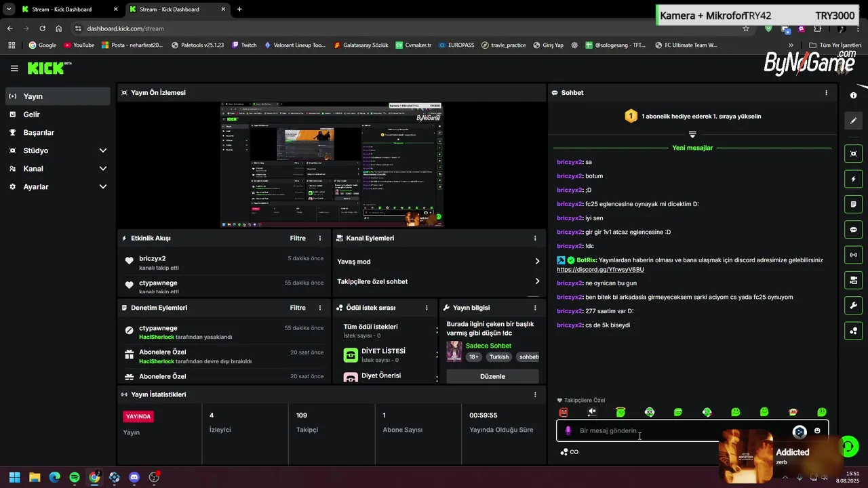Insert the green halo angel emote
This screenshot has height=488, width=868.
pos(620,412)
